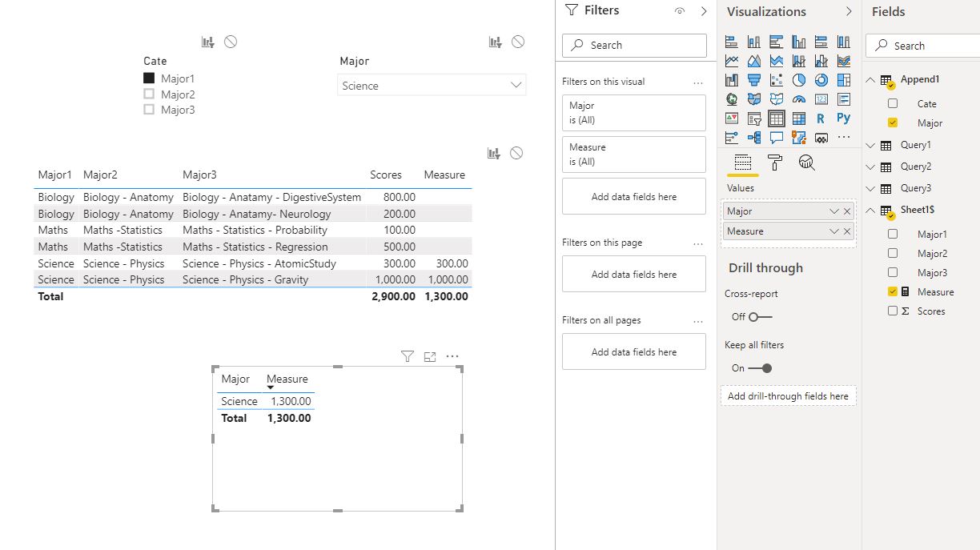Click the Filters pane search box

pos(634,45)
